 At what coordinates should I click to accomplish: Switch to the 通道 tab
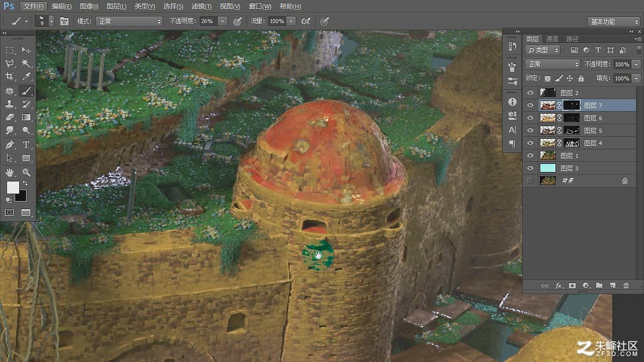[x=552, y=39]
